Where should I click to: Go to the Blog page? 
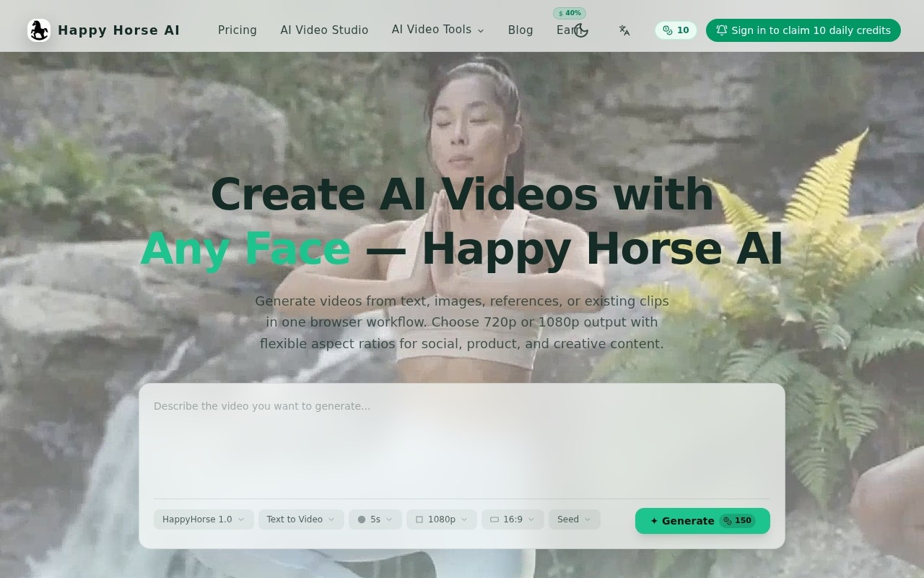coord(520,30)
